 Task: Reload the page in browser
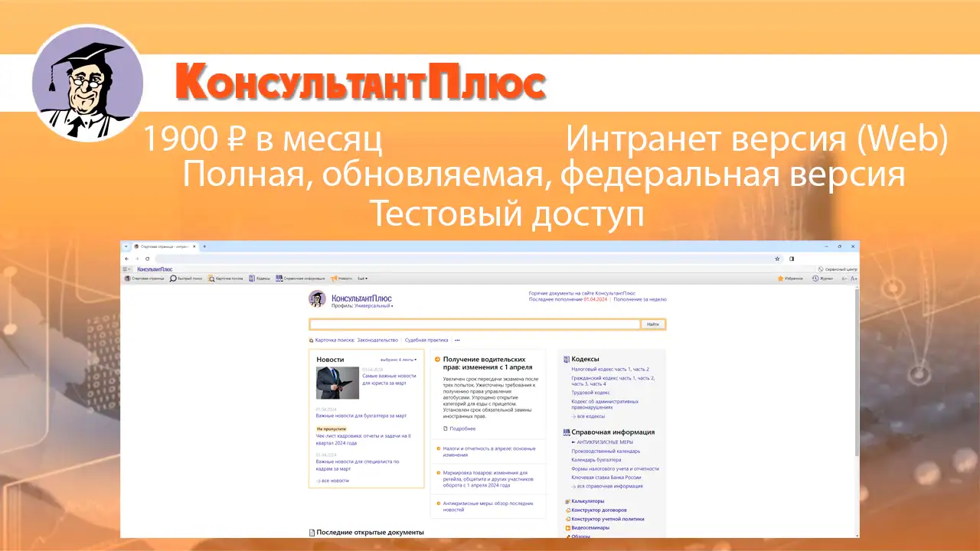(147, 259)
